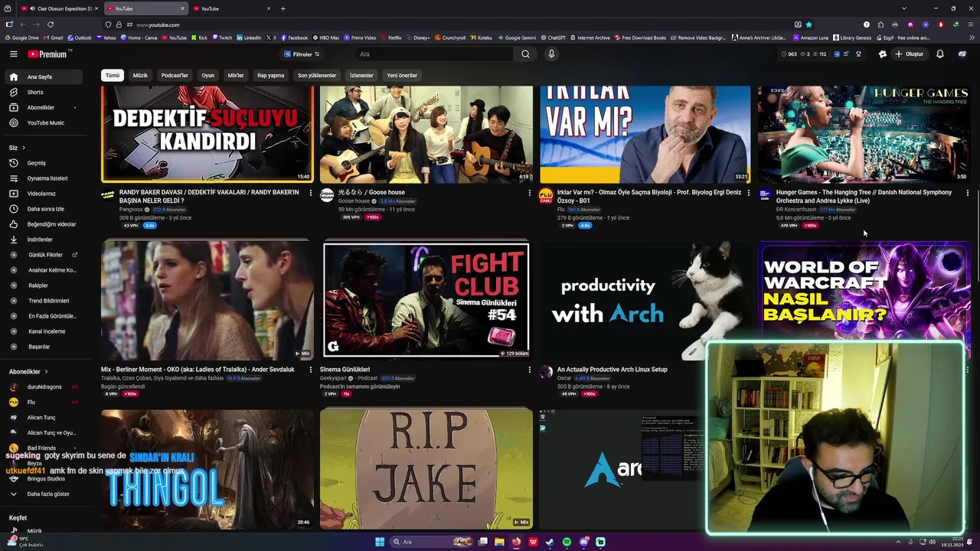
Task: Open the Oscar channel avatar
Action: (x=546, y=372)
